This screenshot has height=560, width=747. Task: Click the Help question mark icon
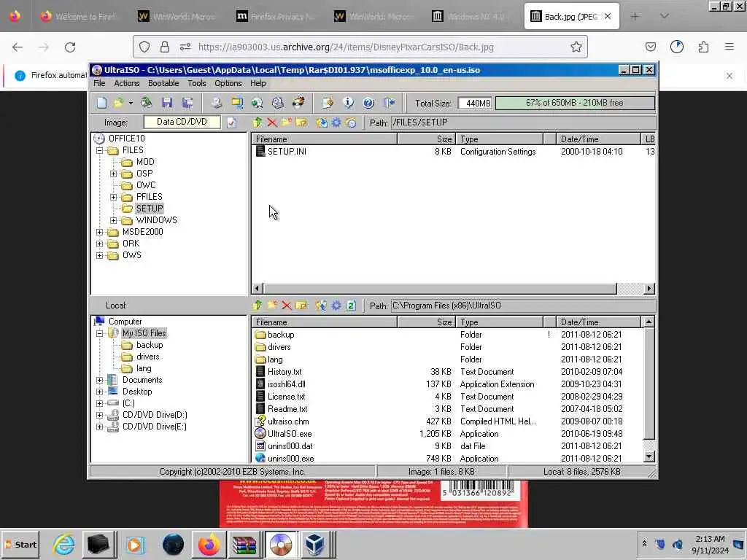click(368, 103)
